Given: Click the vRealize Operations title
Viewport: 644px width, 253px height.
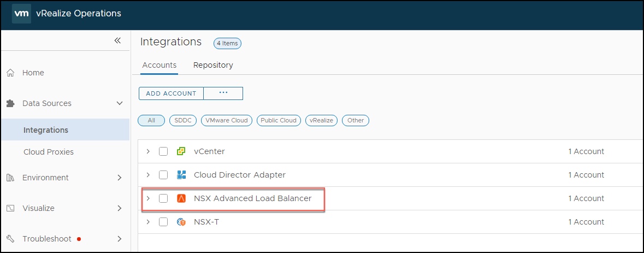Looking at the screenshot, I should point(79,14).
